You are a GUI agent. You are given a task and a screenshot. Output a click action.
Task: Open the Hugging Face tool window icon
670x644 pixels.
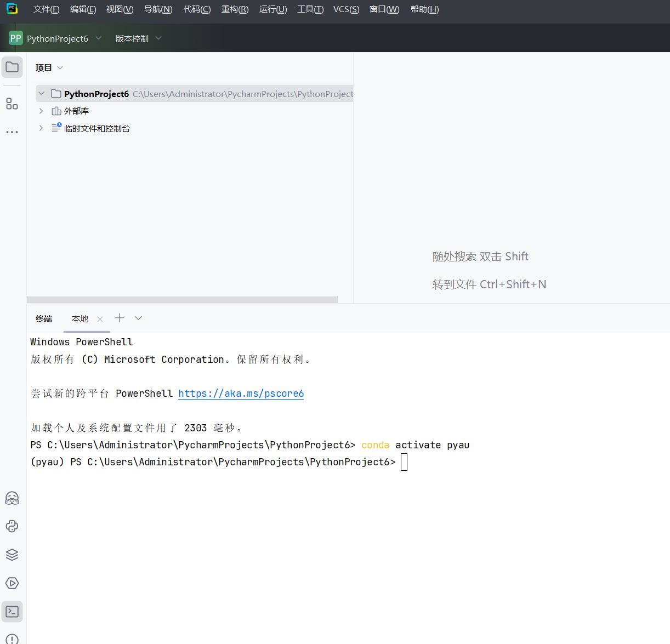[12, 498]
